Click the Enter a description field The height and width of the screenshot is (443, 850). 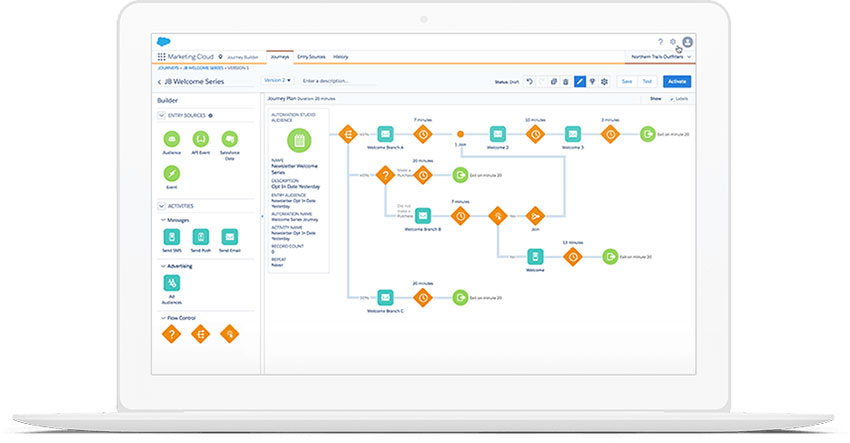[x=338, y=81]
